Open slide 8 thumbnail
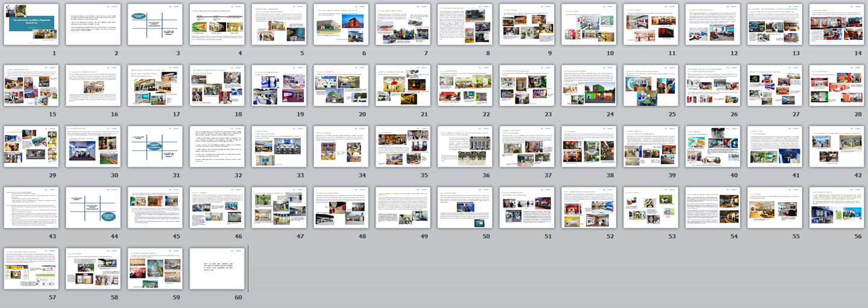Viewport: 868px width, 308px height. pos(465,25)
